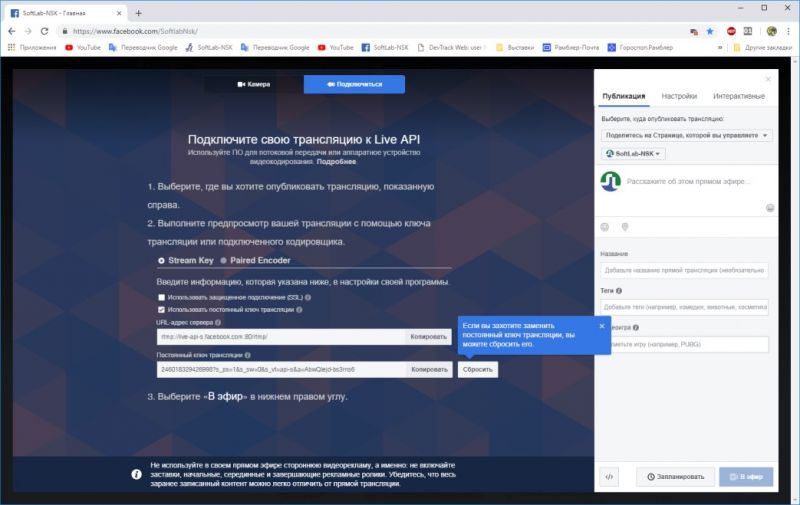The height and width of the screenshot is (505, 800).
Task: Click the video game input field
Action: (x=689, y=344)
